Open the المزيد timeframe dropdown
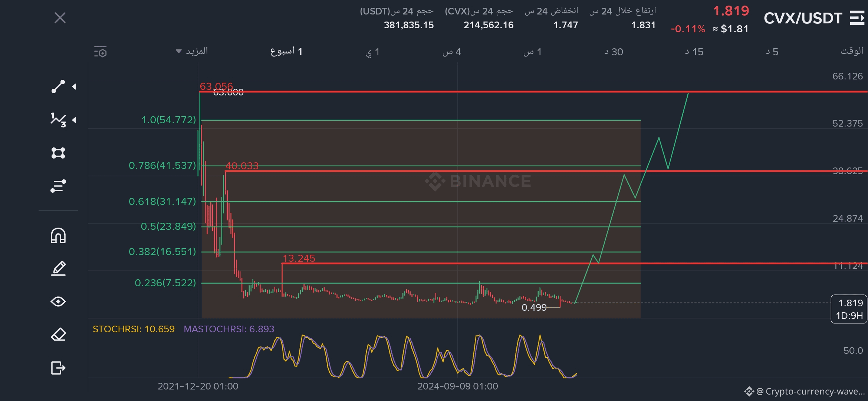This screenshot has height=401, width=868. pos(192,51)
